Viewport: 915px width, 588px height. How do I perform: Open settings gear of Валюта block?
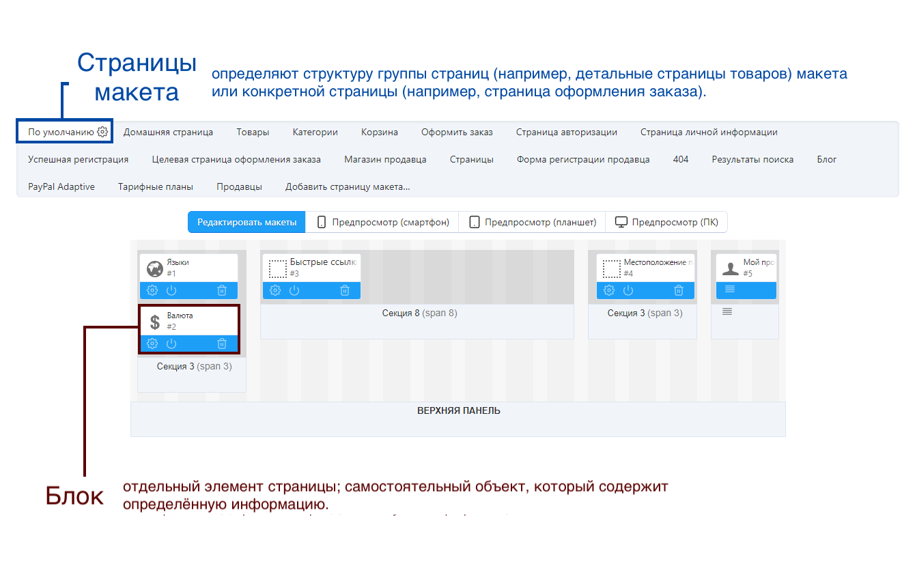pos(152,344)
